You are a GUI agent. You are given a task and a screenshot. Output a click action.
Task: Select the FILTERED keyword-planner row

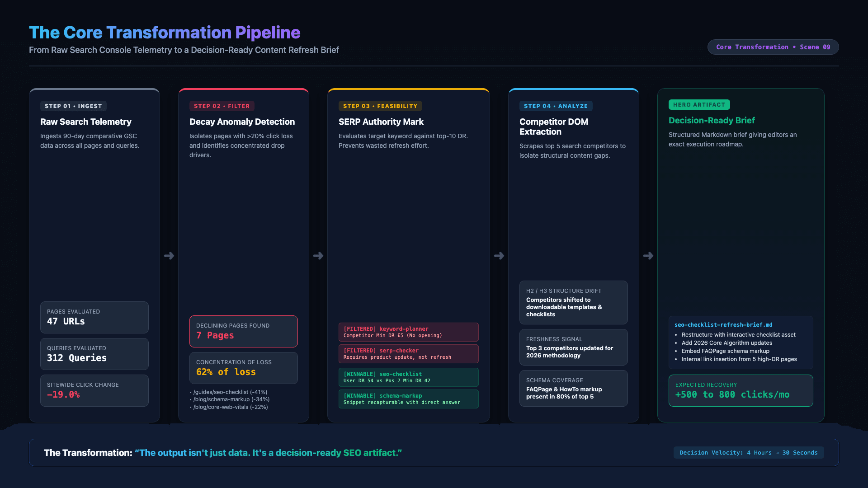[409, 332]
